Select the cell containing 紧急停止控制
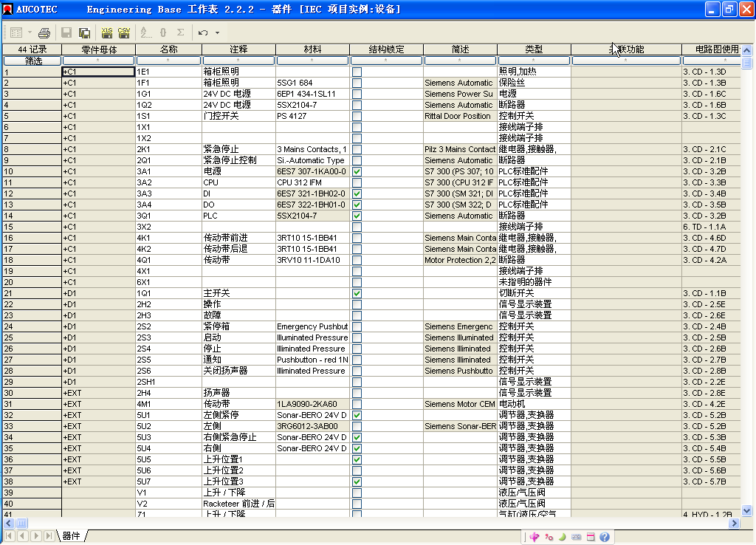 point(238,160)
